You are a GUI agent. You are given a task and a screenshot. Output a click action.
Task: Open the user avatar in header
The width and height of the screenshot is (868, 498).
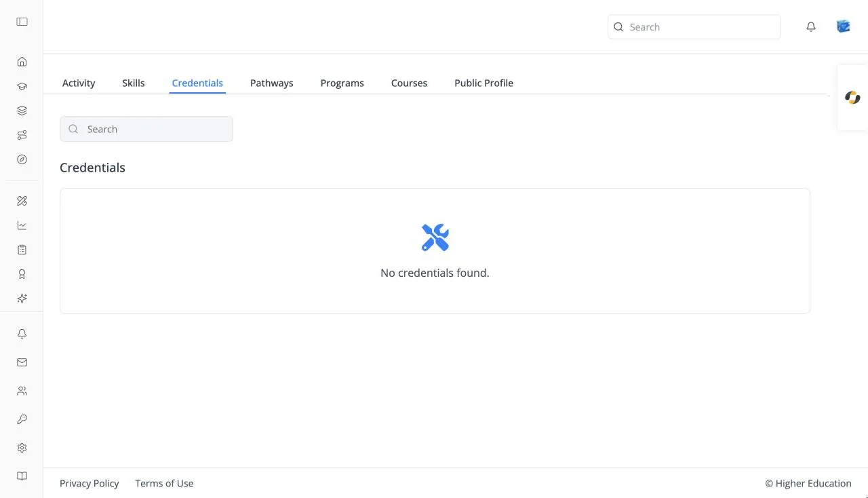pyautogui.click(x=844, y=26)
